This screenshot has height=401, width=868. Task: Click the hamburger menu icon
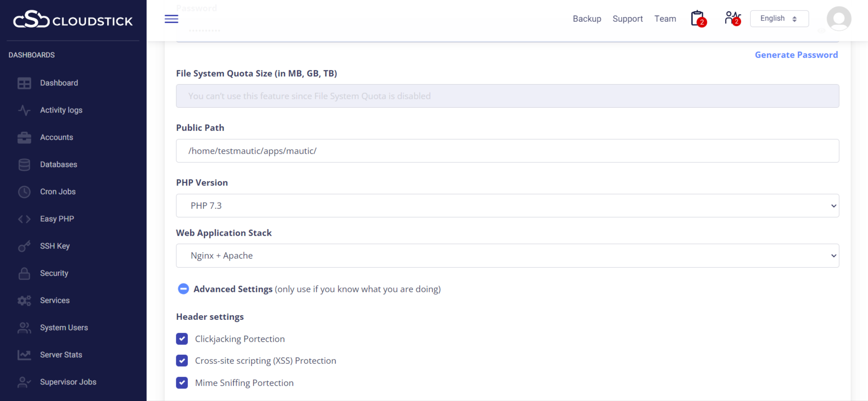171,19
